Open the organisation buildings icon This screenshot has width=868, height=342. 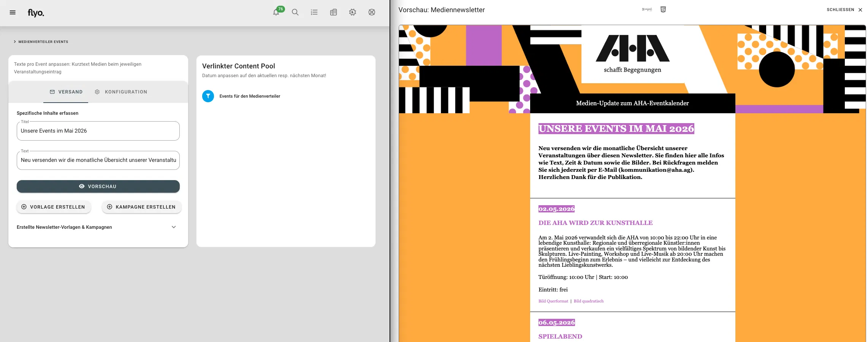click(x=334, y=12)
